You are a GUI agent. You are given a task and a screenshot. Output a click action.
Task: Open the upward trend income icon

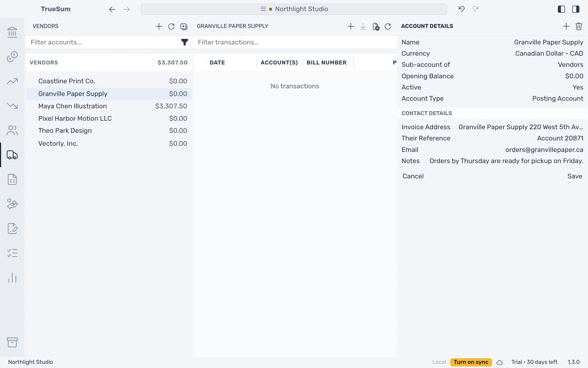point(12,81)
